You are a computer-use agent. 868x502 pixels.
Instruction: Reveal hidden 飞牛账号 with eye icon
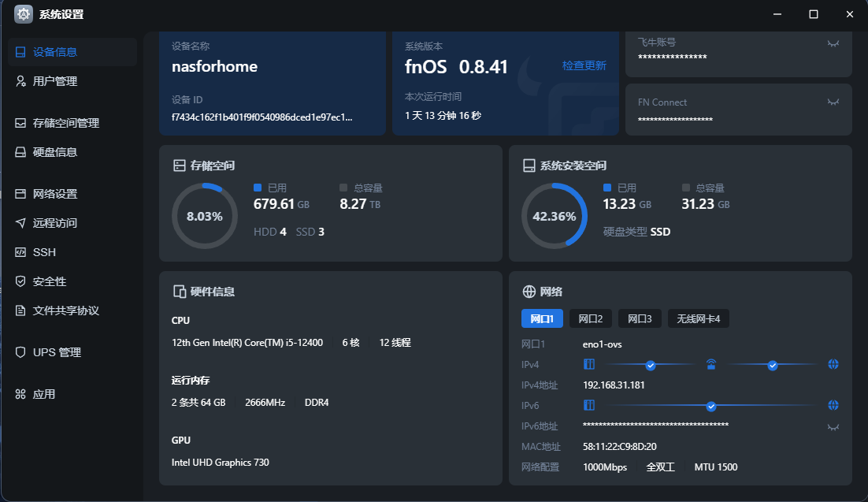point(833,43)
